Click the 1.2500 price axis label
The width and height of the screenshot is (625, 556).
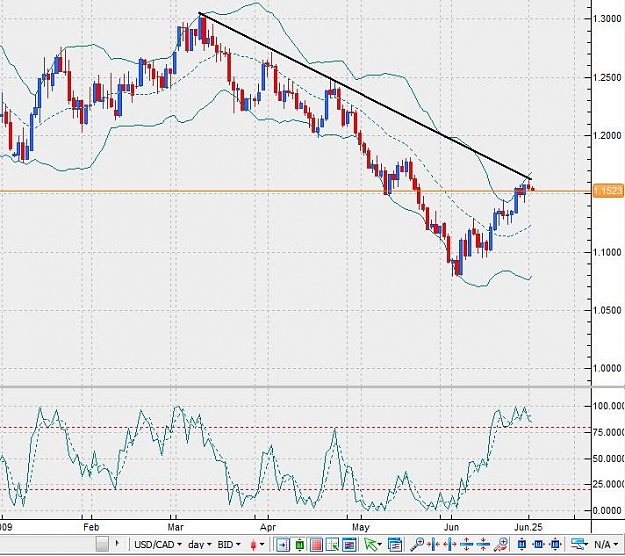coord(607,77)
